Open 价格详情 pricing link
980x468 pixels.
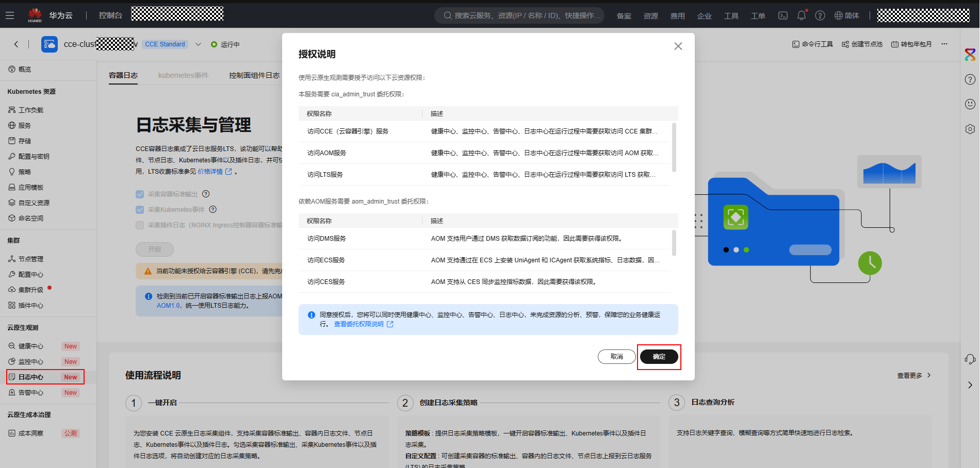click(x=215, y=172)
